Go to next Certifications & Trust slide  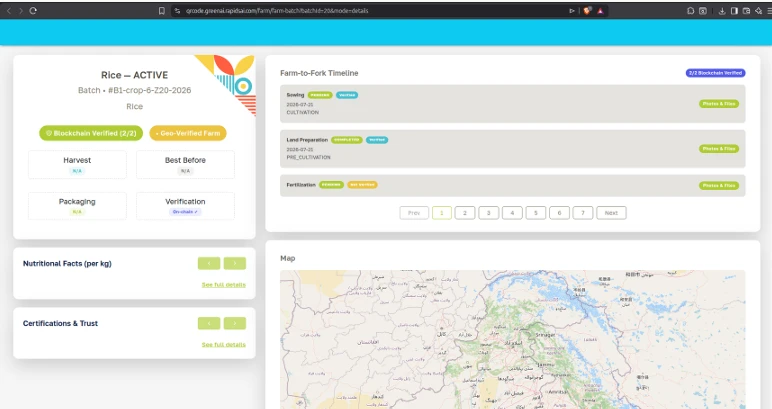click(235, 323)
